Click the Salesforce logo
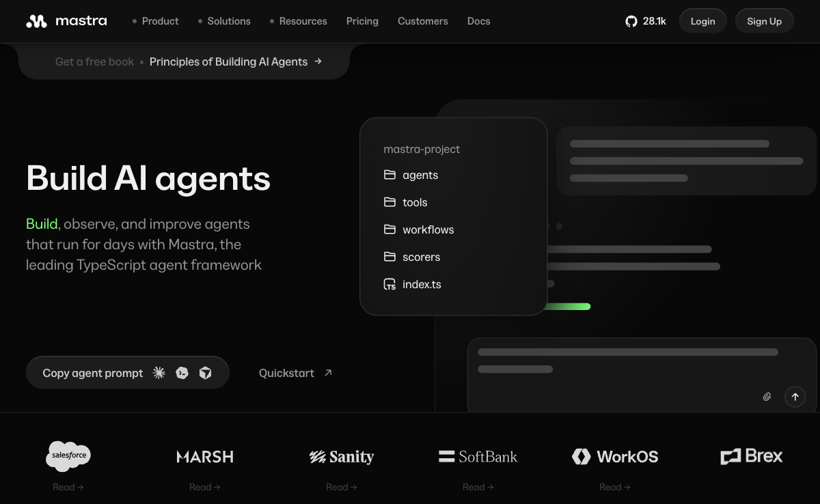 click(x=68, y=456)
